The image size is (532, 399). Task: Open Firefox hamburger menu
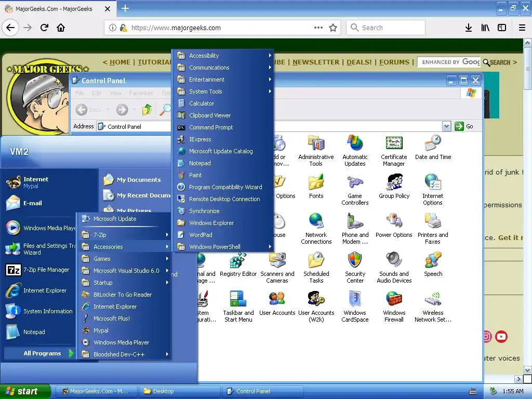(522, 28)
